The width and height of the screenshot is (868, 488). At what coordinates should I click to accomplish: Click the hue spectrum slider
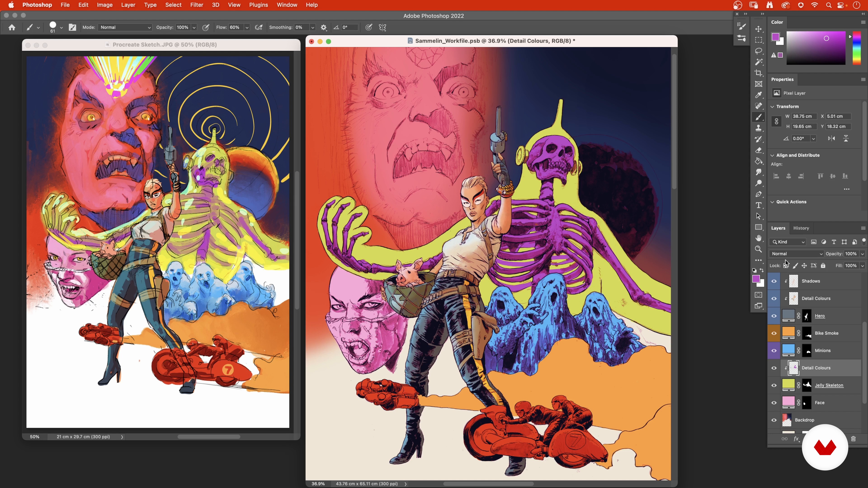coord(856,48)
